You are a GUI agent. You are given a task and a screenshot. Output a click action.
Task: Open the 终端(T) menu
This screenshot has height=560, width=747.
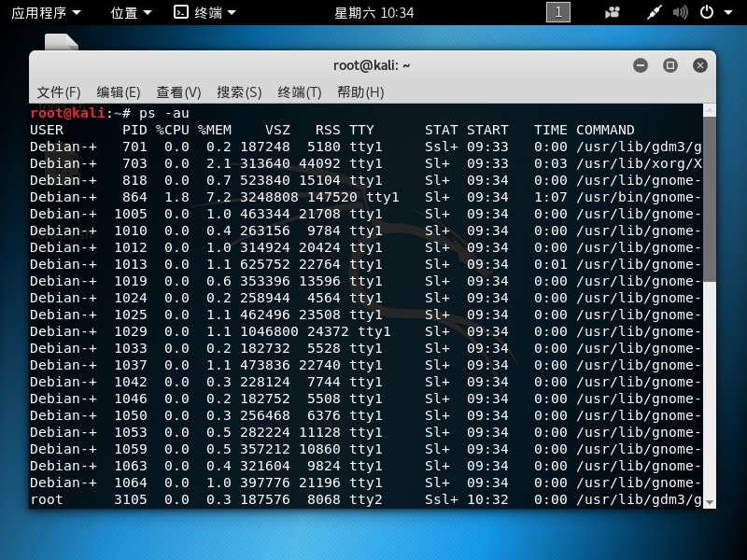coord(300,91)
